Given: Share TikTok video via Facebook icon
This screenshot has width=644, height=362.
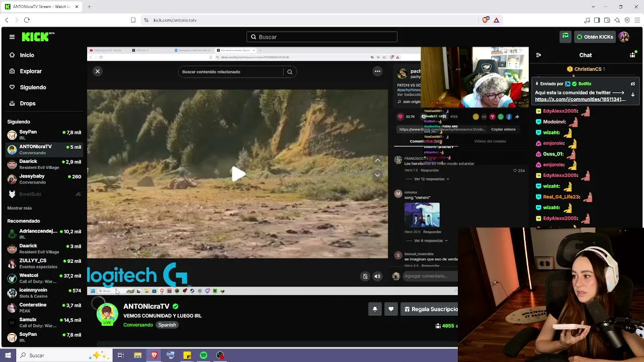Looking at the screenshot, I should [x=509, y=117].
